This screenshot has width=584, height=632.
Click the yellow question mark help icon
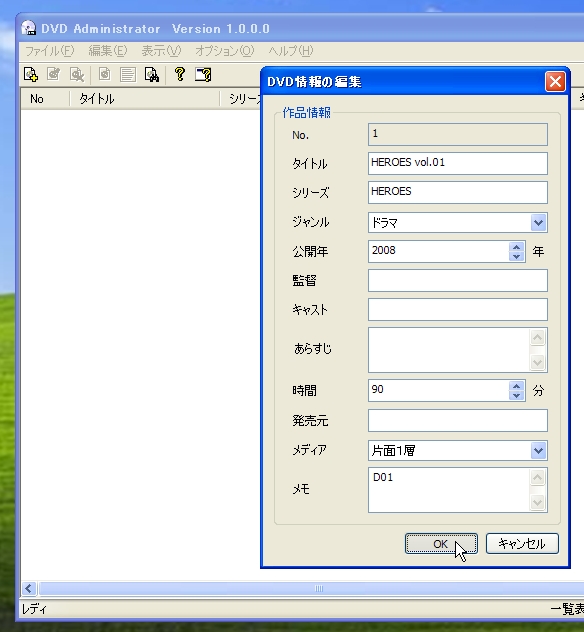(180, 75)
